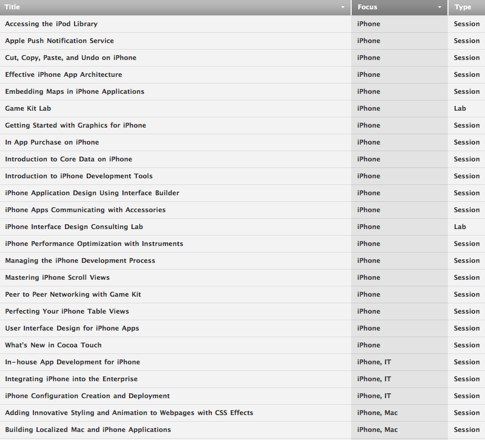Select "Integrating iPhone into the Enterprise"
The width and height of the screenshot is (485, 440).
(71, 379)
